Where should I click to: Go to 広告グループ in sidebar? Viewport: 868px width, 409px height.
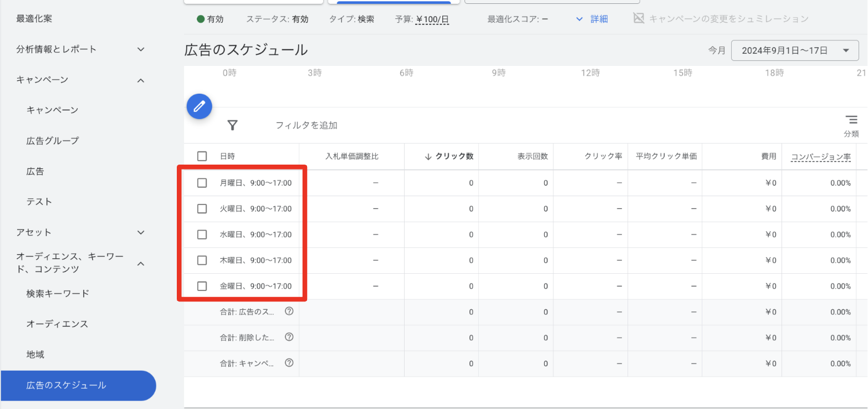tap(52, 141)
